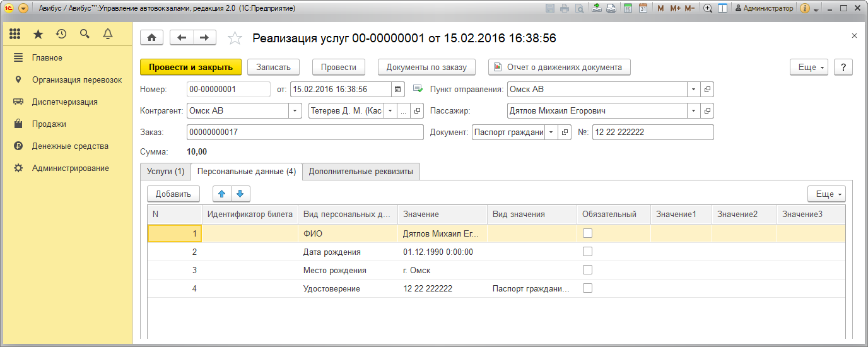Expand the Пункт отправления dropdown
This screenshot has width=868, height=347.
(x=694, y=89)
